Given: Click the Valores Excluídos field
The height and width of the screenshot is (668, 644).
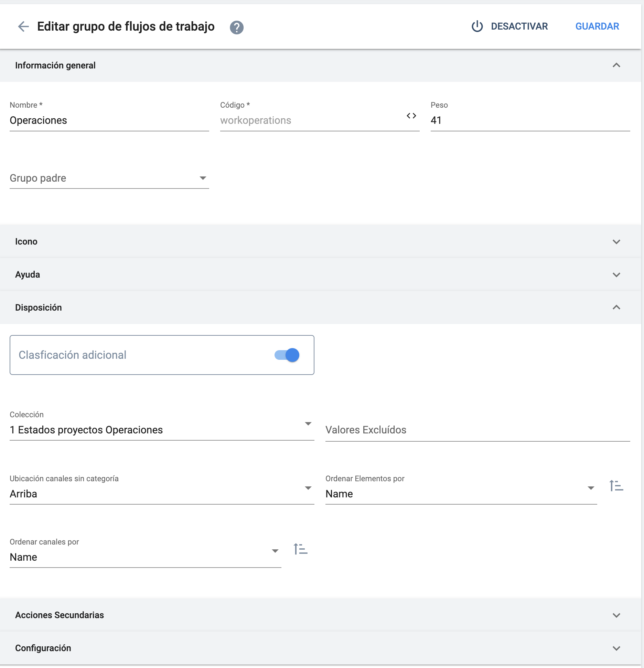Looking at the screenshot, I should (x=477, y=430).
